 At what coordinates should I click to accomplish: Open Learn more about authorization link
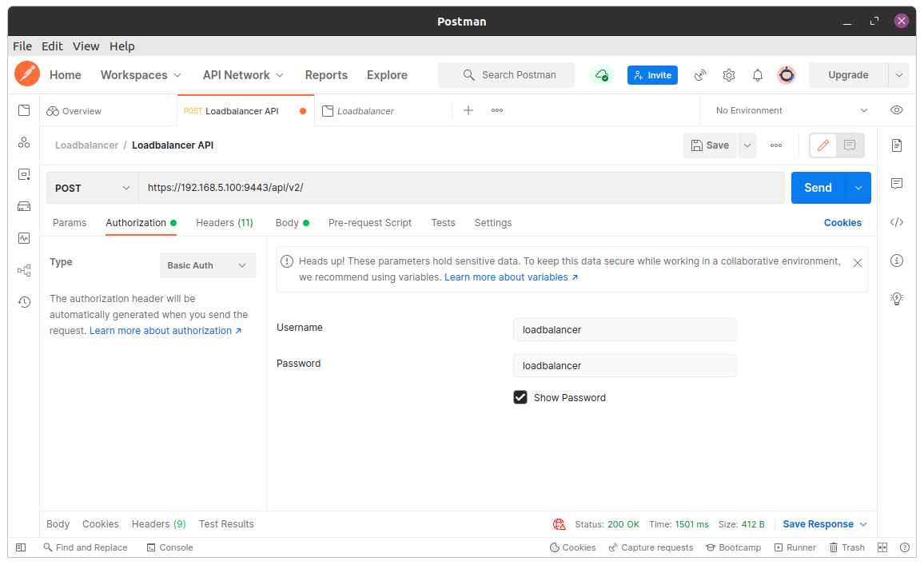(x=165, y=331)
